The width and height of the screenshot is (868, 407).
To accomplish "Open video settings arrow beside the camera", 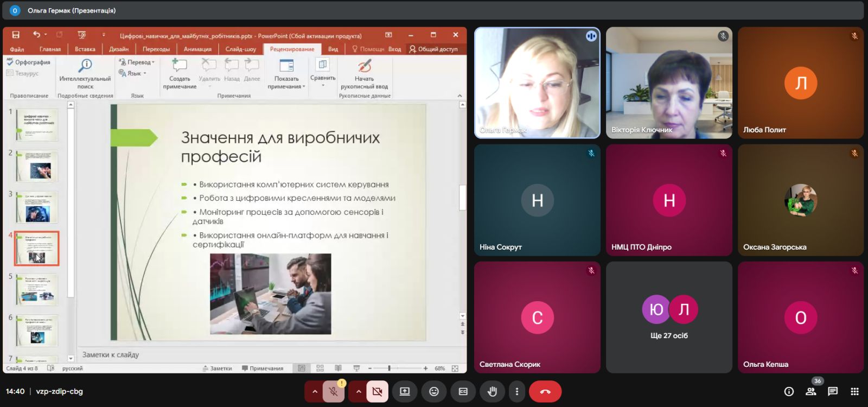I will (x=358, y=391).
